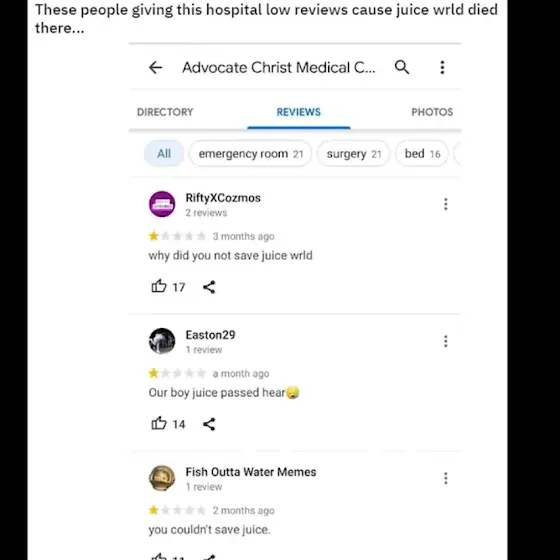Viewport: 560px width, 560px height.
Task: Filter reviews by emergency room
Action: coord(251,154)
